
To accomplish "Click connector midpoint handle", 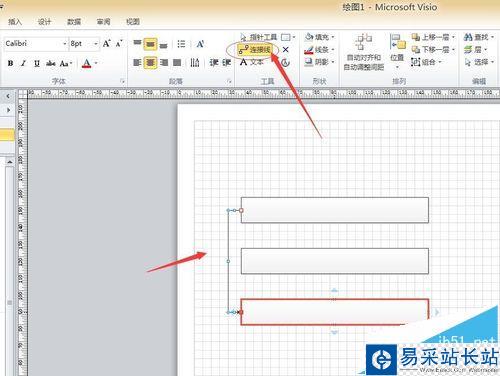I will pos(228,261).
